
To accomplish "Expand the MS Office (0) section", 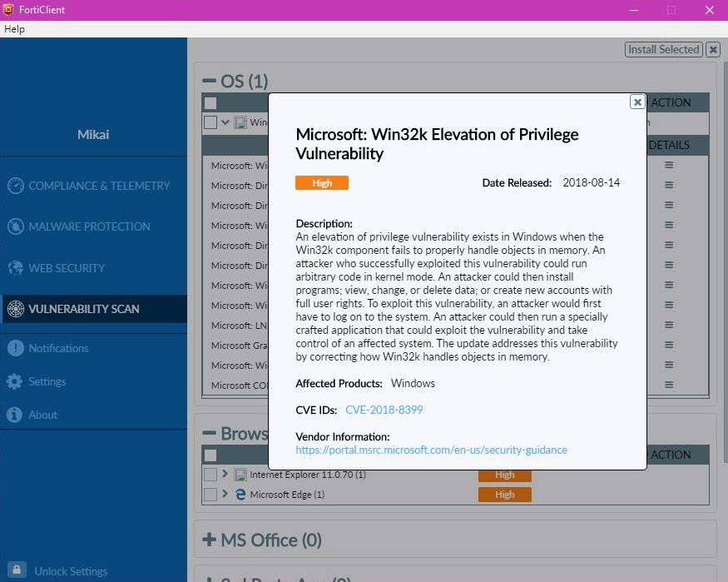I will pos(210,540).
